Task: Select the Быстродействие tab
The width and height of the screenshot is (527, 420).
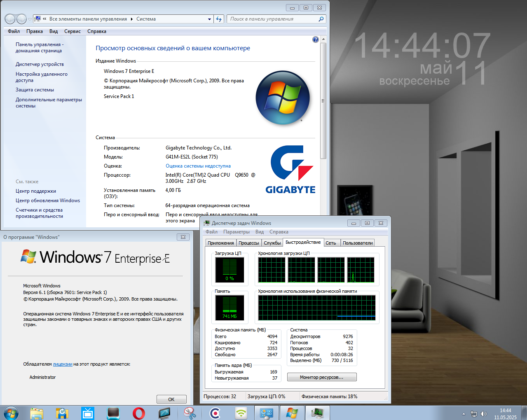Action: tap(303, 242)
